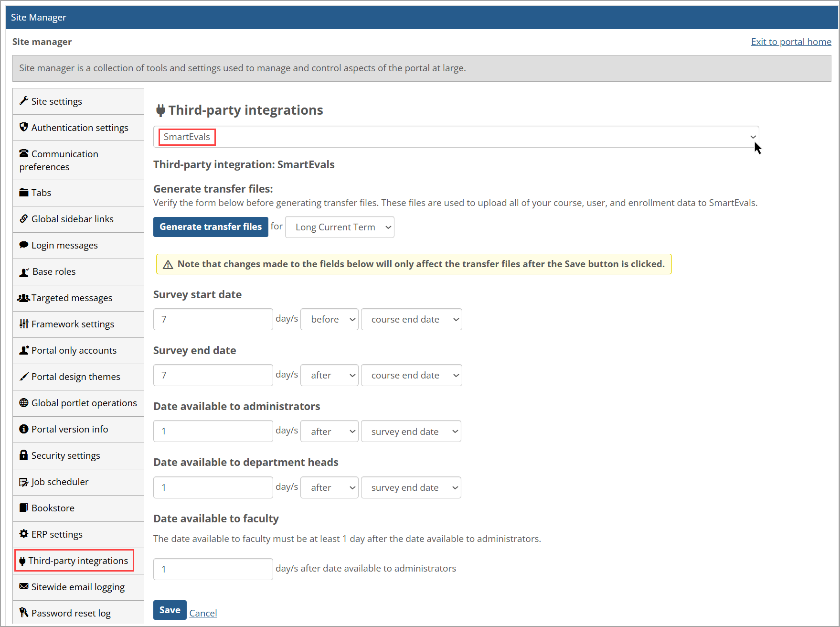The height and width of the screenshot is (627, 840).
Task: Click the envelope icon beside Sitewide email logging
Action: click(23, 586)
